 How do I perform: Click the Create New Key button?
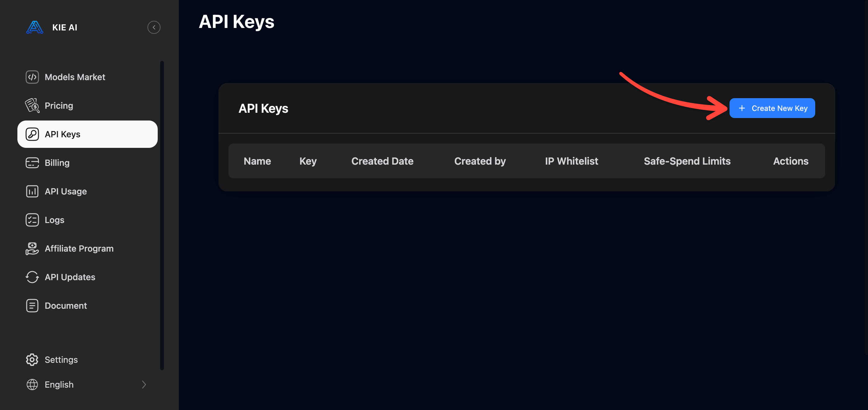(772, 108)
